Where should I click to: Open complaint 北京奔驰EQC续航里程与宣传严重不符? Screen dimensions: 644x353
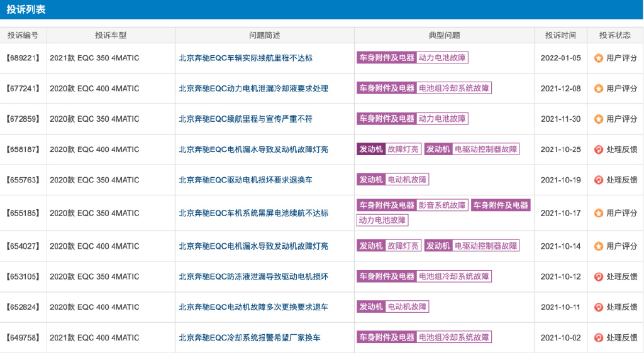pyautogui.click(x=246, y=119)
